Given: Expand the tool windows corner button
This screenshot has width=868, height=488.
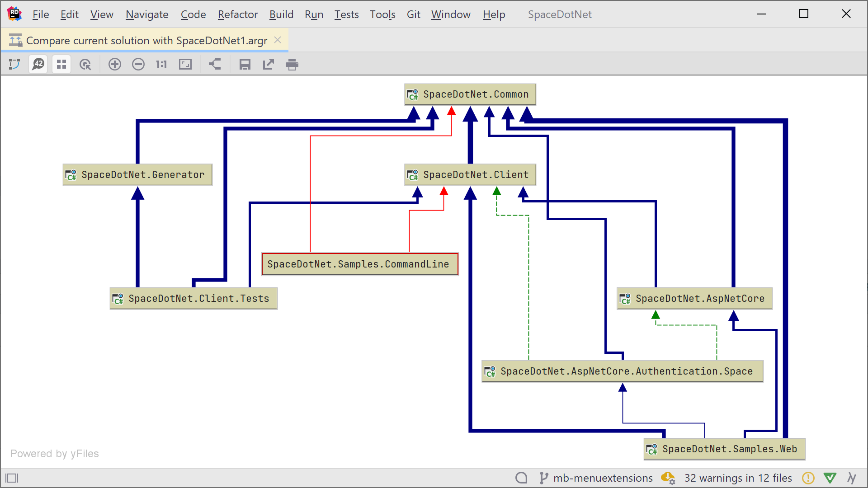Looking at the screenshot, I should [x=12, y=478].
